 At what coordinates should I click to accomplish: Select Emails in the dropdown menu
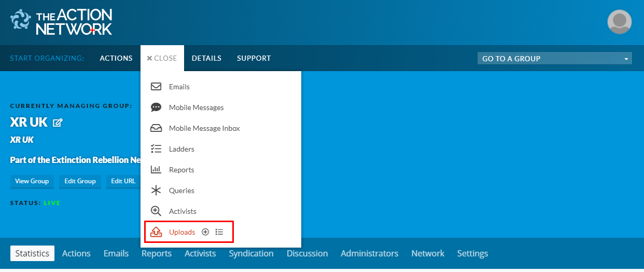(179, 87)
